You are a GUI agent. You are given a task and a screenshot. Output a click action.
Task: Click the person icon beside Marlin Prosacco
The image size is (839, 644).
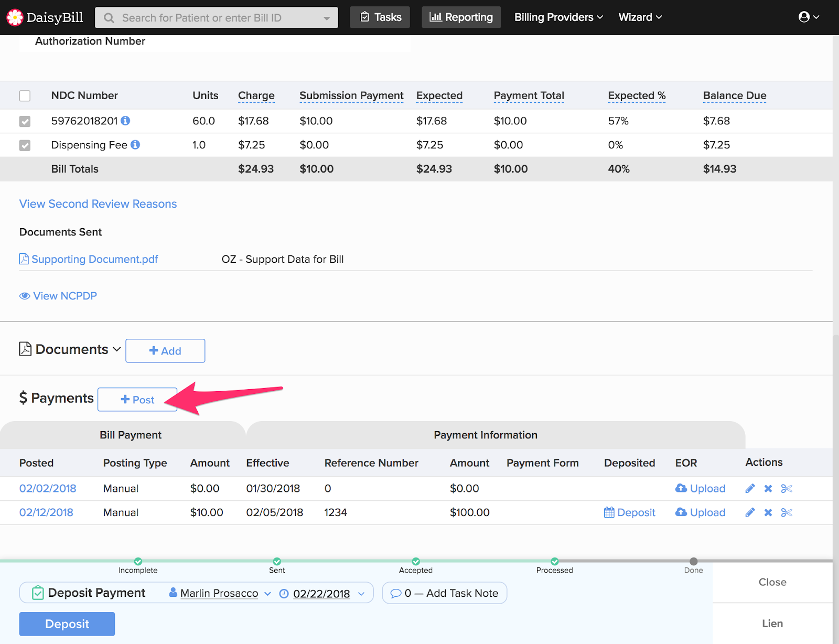pos(173,593)
